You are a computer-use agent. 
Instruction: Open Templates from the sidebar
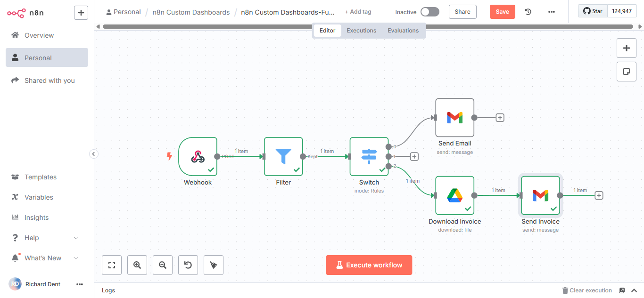click(x=47, y=177)
